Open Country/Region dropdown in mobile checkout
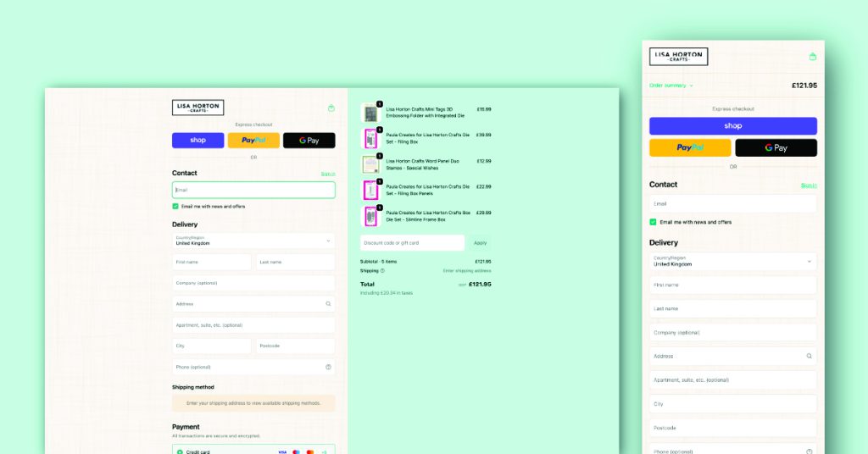Image resolution: width=868 pixels, height=454 pixels. [733, 261]
